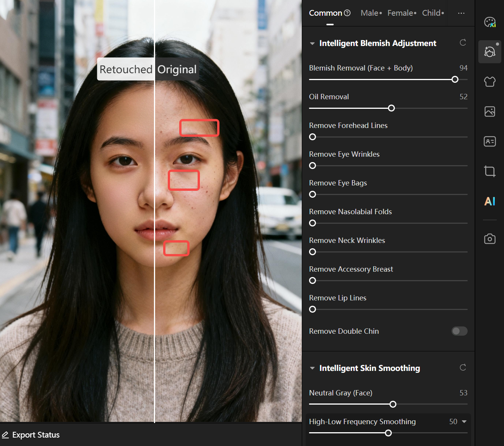Image resolution: width=504 pixels, height=446 pixels.
Task: Open the AI tools panel
Action: pos(489,201)
